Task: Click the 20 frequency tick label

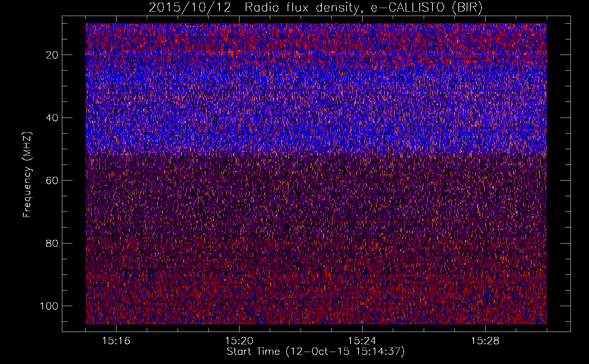Action: point(53,55)
